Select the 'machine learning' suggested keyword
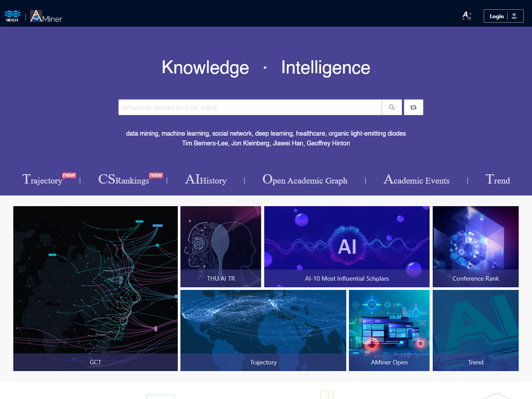The height and width of the screenshot is (399, 532). [x=185, y=133]
